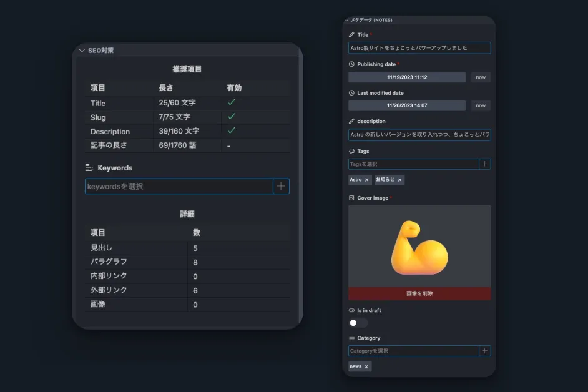Click 画像を削除 to delete the cover image

click(419, 293)
